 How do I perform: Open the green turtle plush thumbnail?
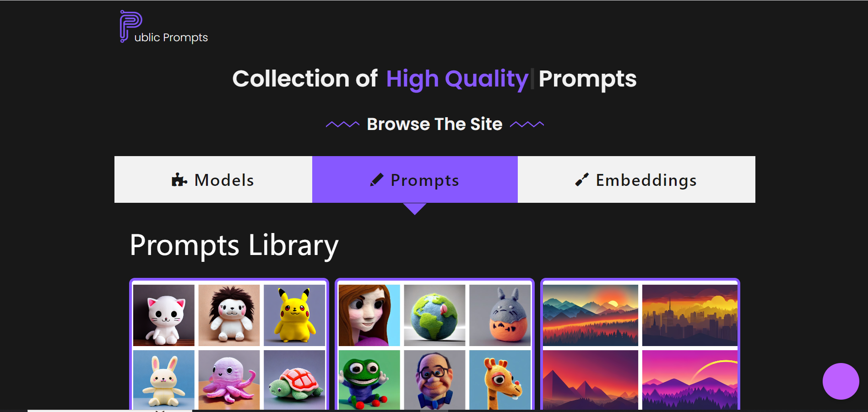[294, 380]
